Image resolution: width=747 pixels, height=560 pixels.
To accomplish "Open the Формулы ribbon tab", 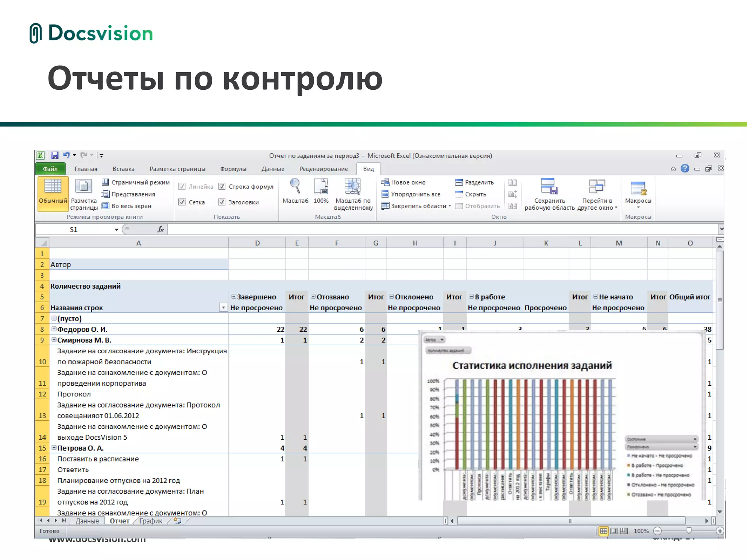I will point(233,169).
